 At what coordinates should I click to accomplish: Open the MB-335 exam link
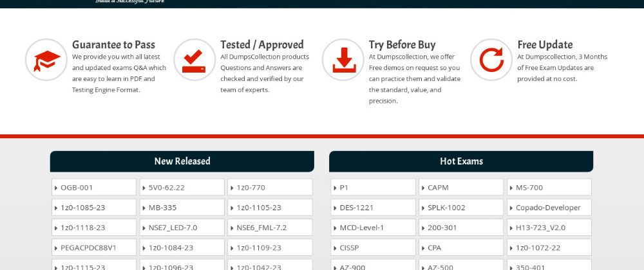[x=162, y=208]
